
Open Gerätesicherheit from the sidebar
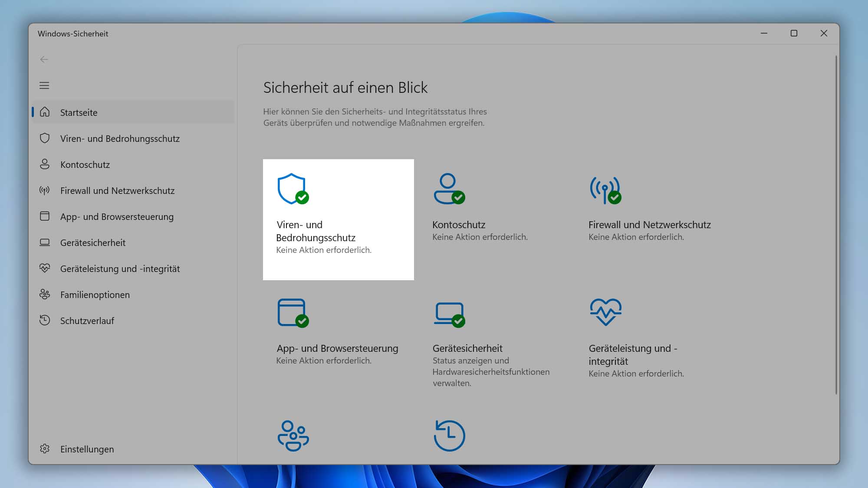[x=133, y=242]
